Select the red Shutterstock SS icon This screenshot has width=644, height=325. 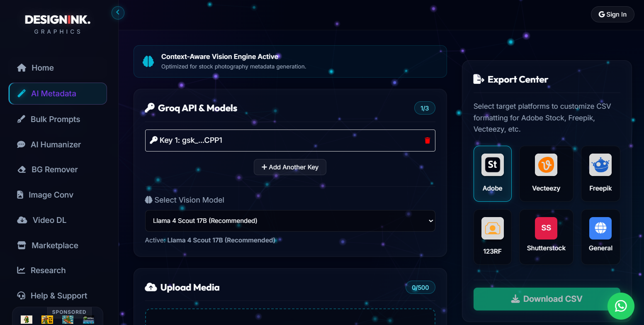click(x=546, y=228)
